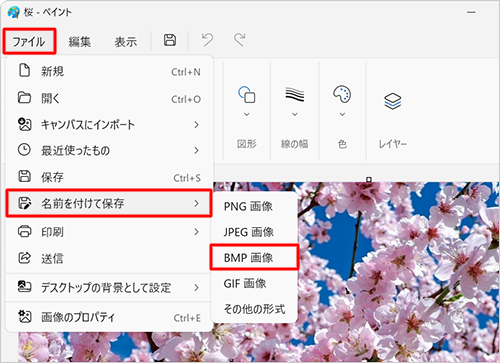The image size is (500, 363).
Task: Choose BMP 画像 format
Action: coord(254,257)
